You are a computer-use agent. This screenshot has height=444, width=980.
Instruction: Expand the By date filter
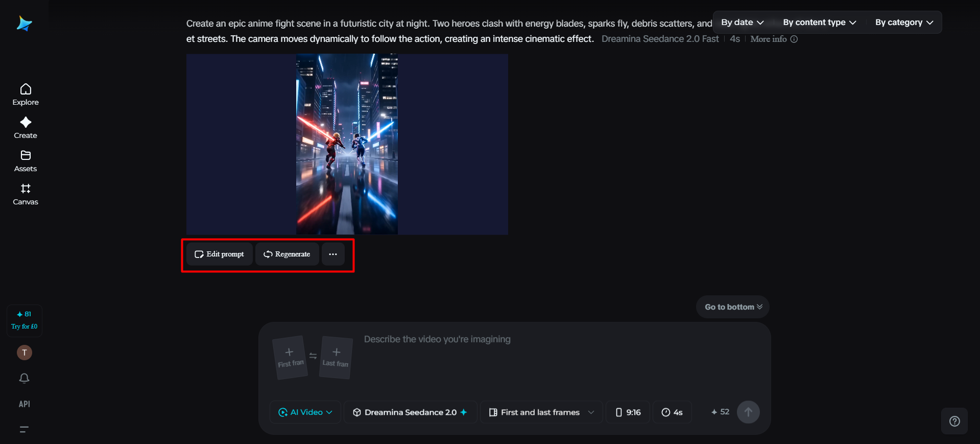point(743,22)
